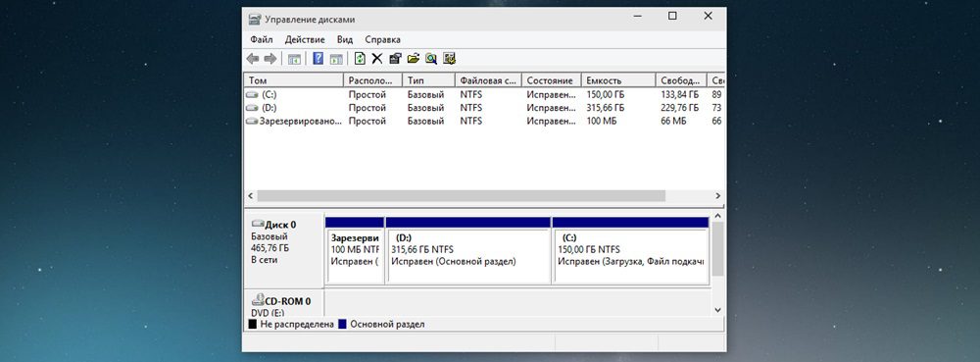Click the 100 МБ capacity cell
This screenshot has height=362, width=980.
(x=602, y=122)
